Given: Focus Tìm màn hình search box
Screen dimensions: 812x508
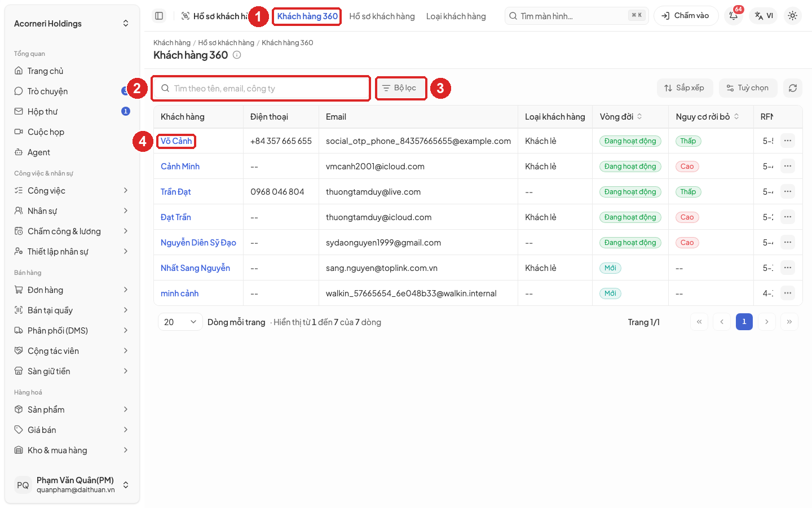Looking at the screenshot, I should [x=576, y=16].
